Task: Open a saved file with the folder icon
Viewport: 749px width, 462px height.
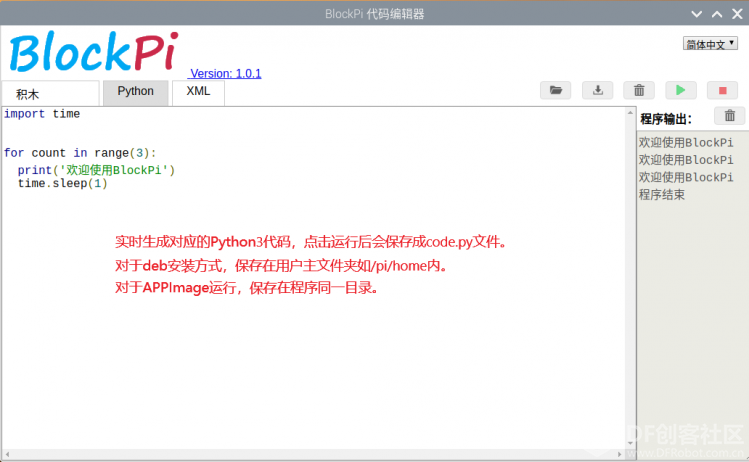Action: point(556,90)
